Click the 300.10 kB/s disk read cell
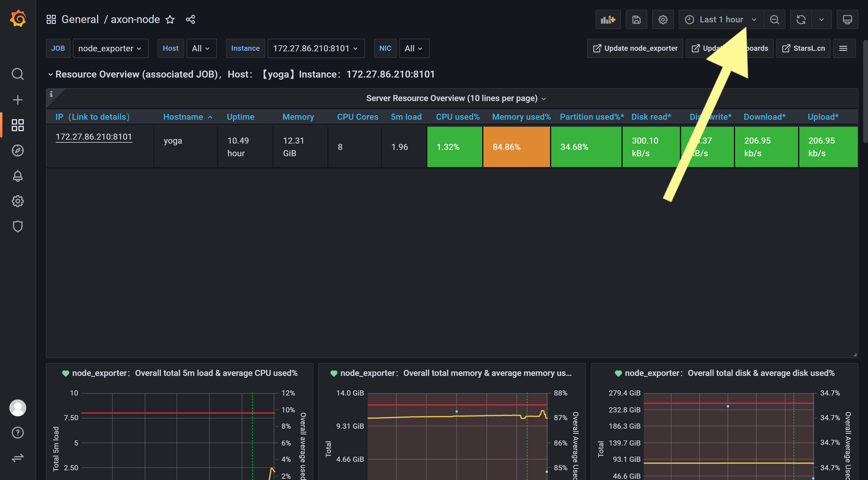This screenshot has height=480, width=868. (651, 147)
